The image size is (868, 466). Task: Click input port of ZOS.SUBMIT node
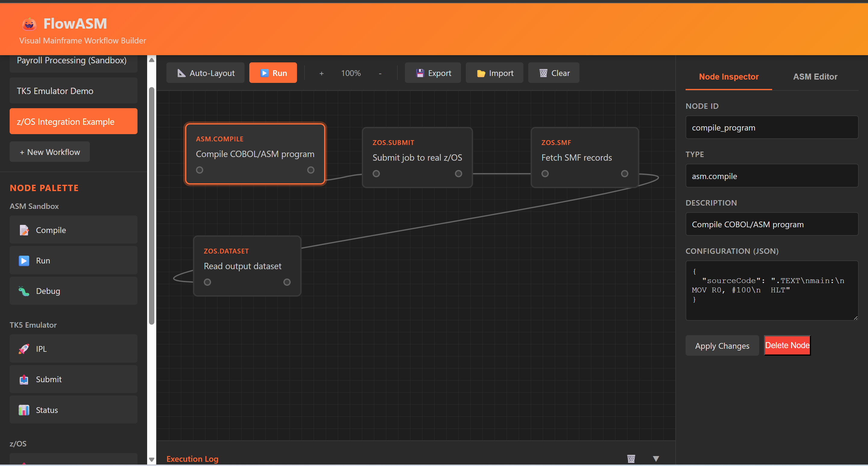pos(376,174)
